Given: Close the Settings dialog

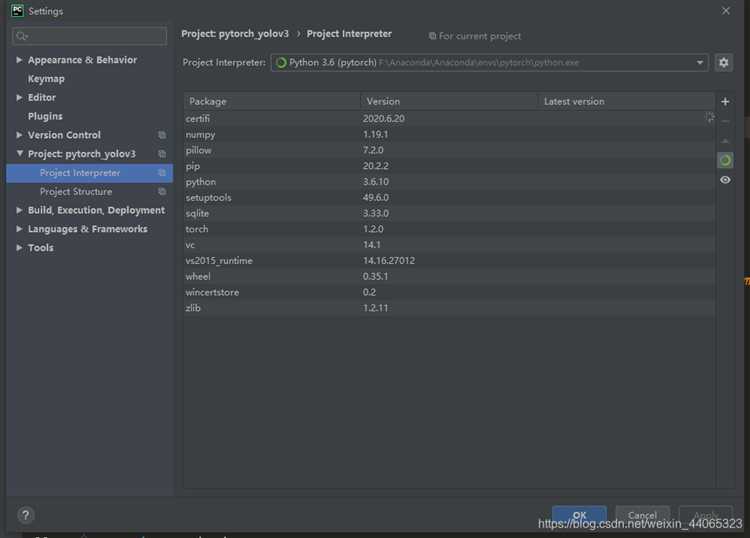Looking at the screenshot, I should tap(726, 11).
